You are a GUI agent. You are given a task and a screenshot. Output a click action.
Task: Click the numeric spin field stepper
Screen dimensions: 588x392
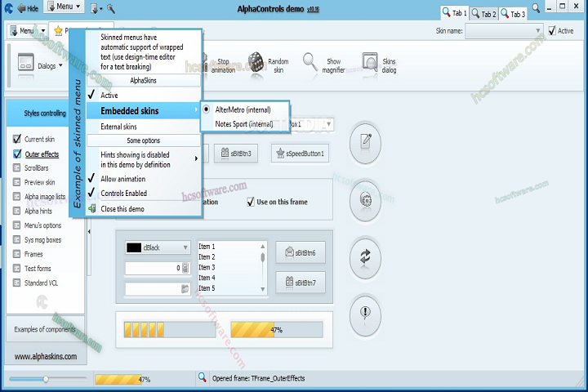185,268
